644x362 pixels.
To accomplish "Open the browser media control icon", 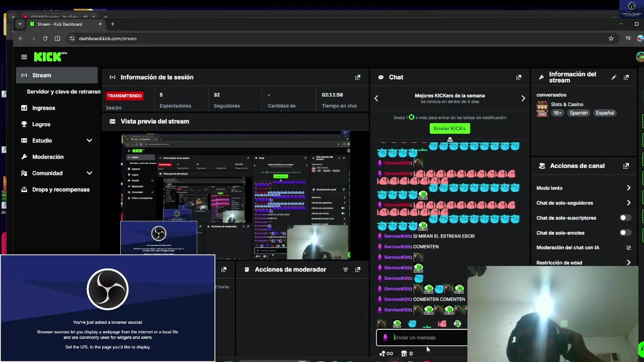I will pos(628,38).
